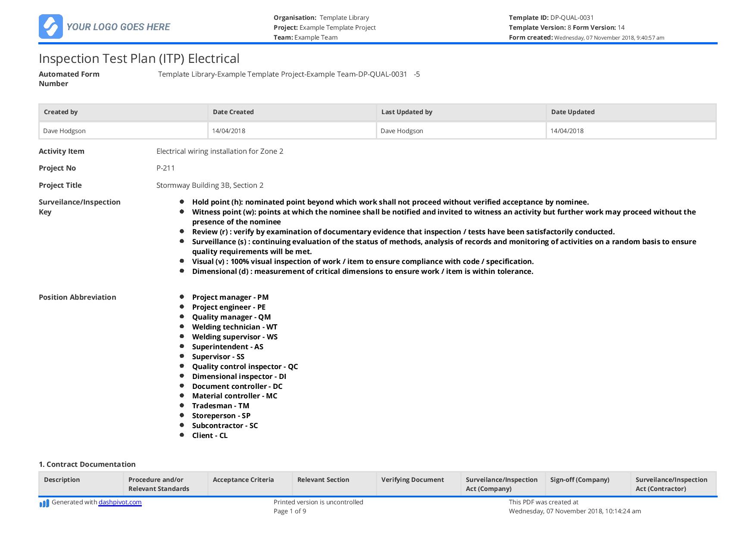This screenshot has width=756, height=534.
Task: Select the date cell under Date Updated
Action: coord(567,131)
